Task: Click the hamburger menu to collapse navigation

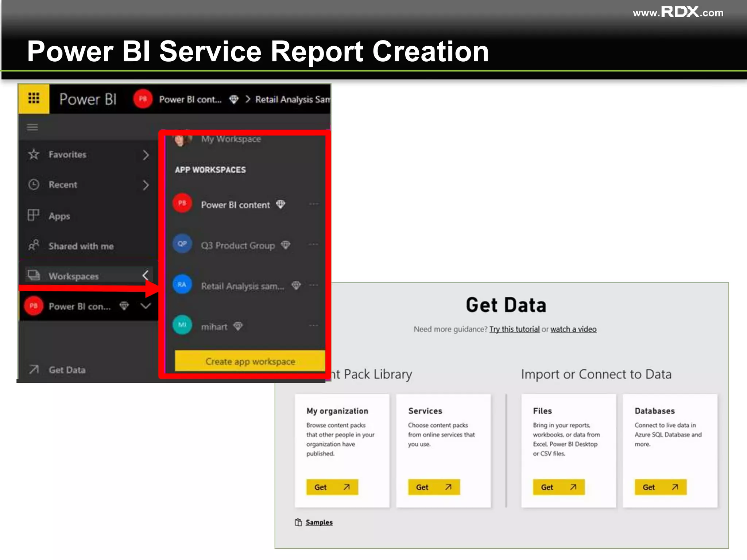Action: [x=32, y=127]
